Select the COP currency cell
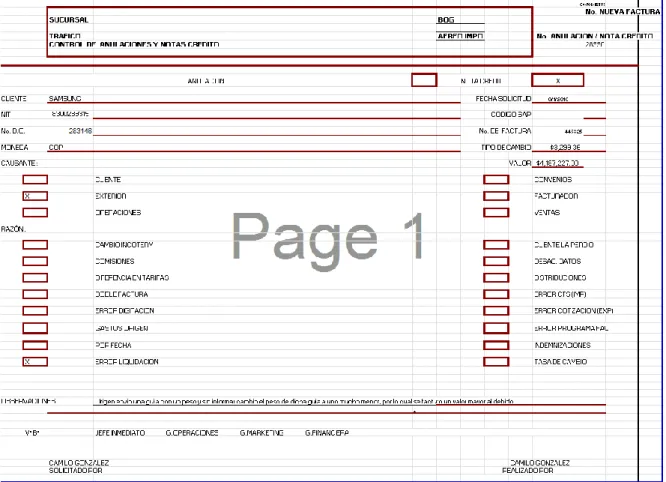 point(56,147)
